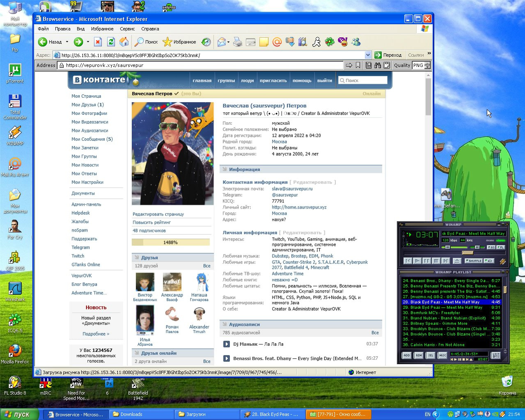Screen dimensions: 525x420
Task: Click the Mail.Ru @ toolbar icon
Action: 277,42
